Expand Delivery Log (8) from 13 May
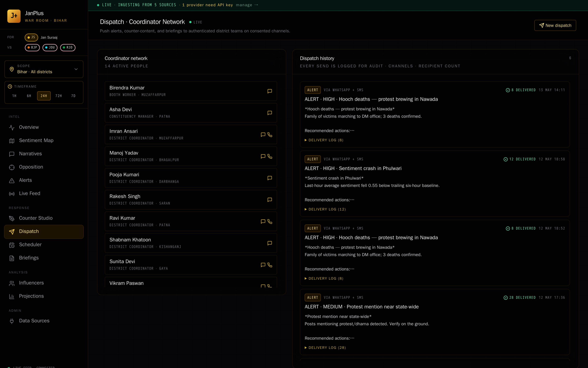The image size is (588, 368). [x=324, y=140]
